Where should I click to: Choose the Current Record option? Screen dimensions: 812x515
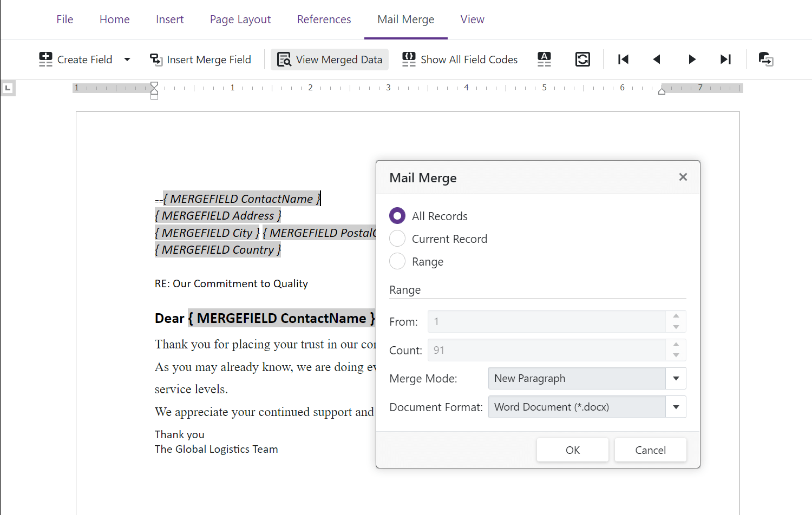pyautogui.click(x=397, y=239)
